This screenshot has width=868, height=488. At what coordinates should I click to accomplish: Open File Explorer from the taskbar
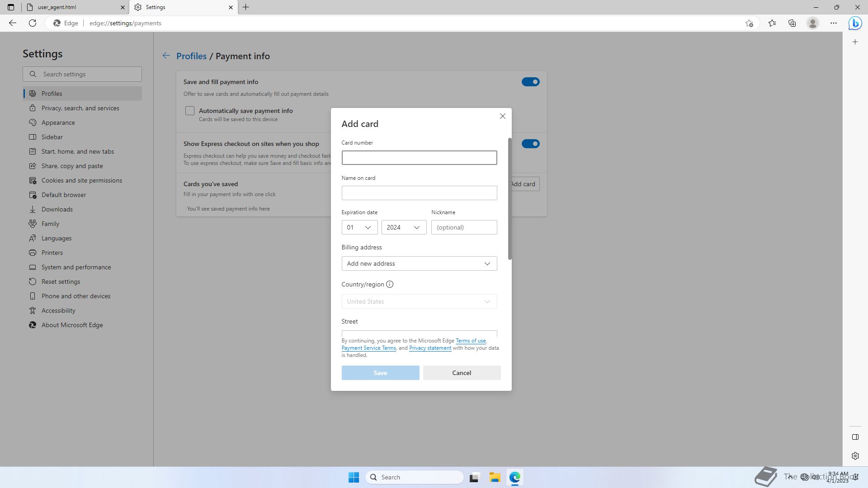pyautogui.click(x=495, y=477)
